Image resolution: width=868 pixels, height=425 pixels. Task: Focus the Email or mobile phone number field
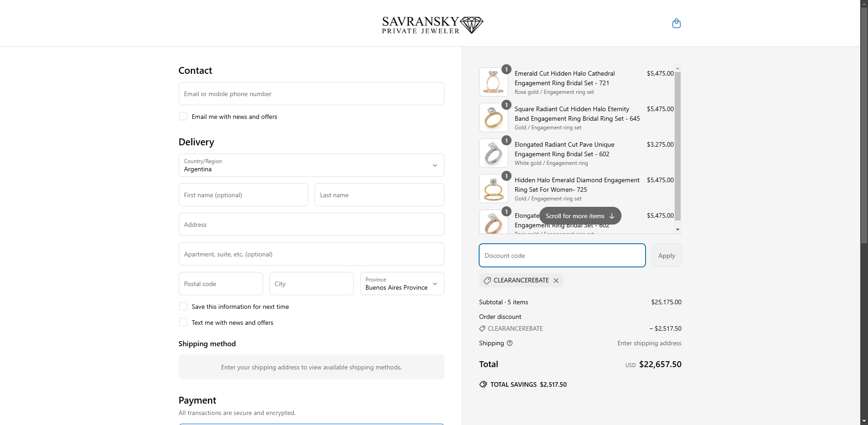point(311,94)
